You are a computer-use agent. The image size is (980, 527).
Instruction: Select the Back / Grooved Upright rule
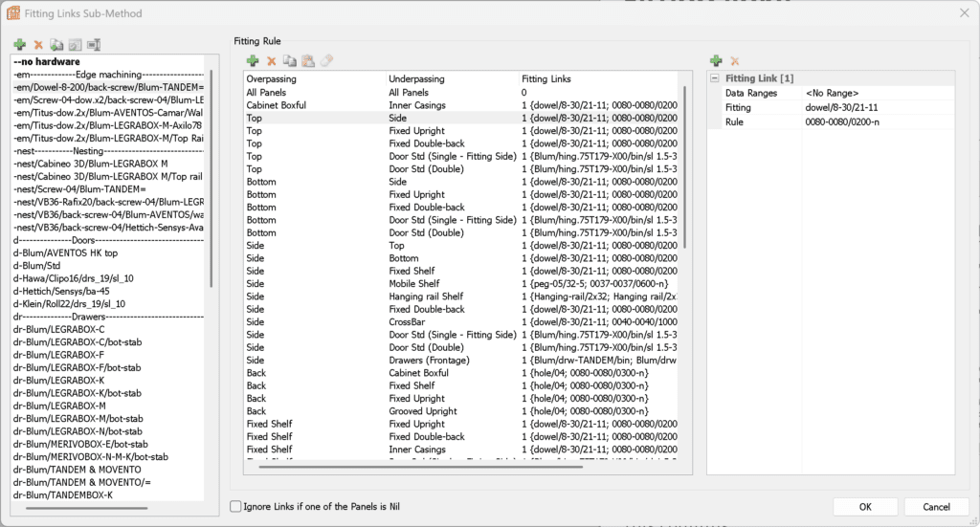point(460,411)
